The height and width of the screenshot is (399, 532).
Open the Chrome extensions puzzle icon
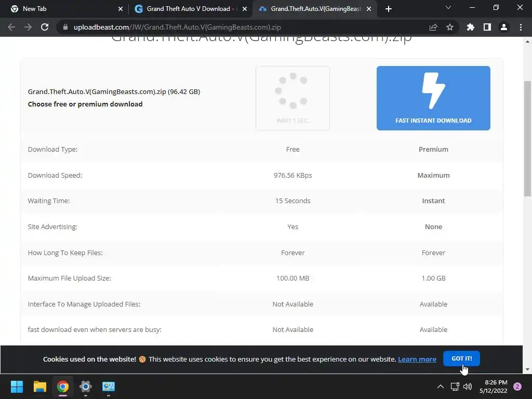[x=470, y=27]
